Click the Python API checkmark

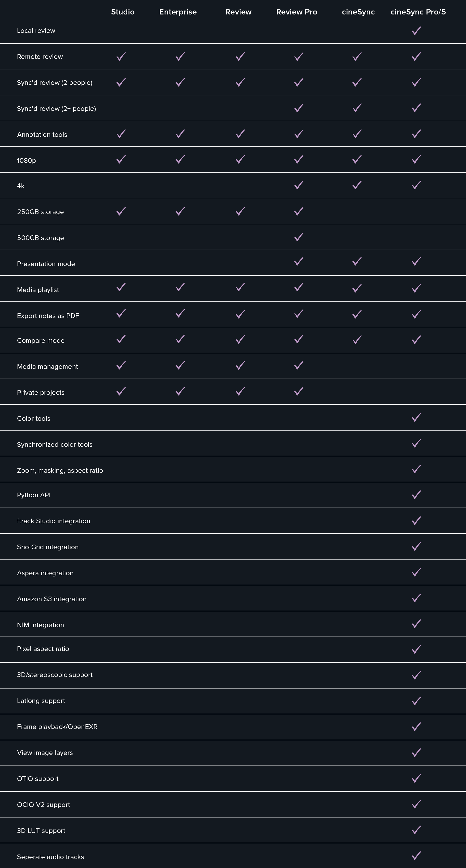[x=416, y=495]
